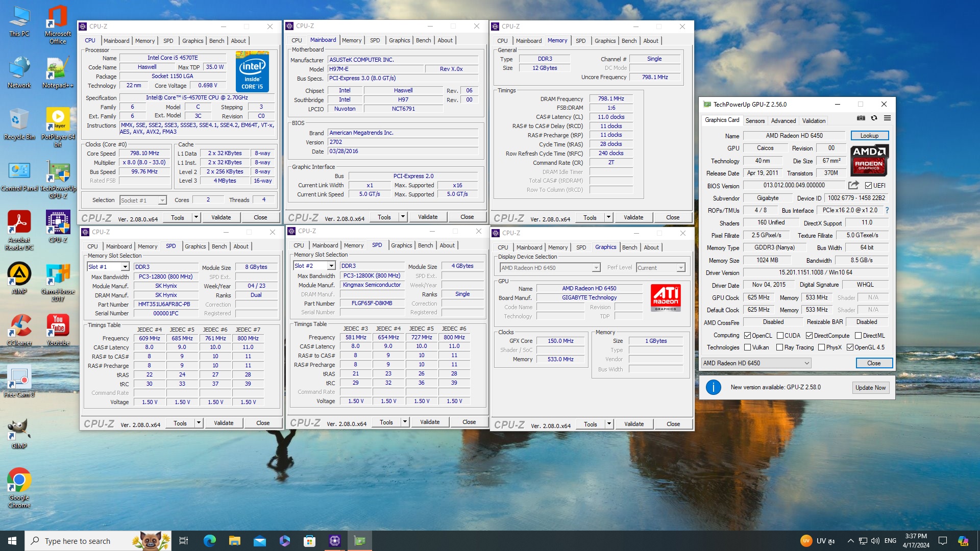This screenshot has height=551, width=980.
Task: Click the Update Now button
Action: [870, 388]
